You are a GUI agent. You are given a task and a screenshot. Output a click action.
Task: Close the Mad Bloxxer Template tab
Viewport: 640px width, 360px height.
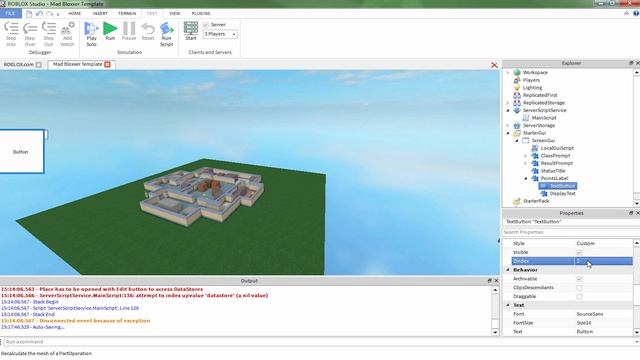point(107,64)
